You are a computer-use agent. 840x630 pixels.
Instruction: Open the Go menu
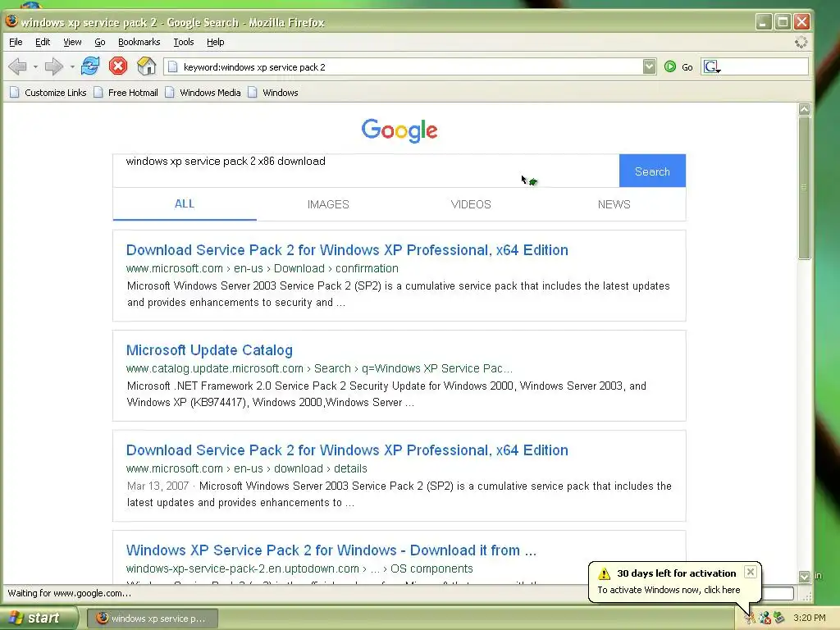click(99, 42)
